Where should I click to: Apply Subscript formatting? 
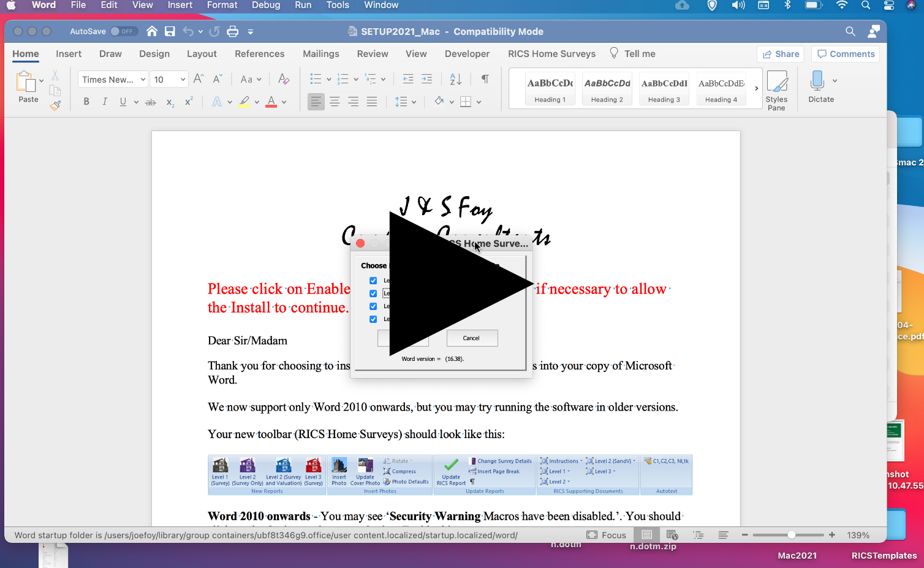pyautogui.click(x=170, y=102)
